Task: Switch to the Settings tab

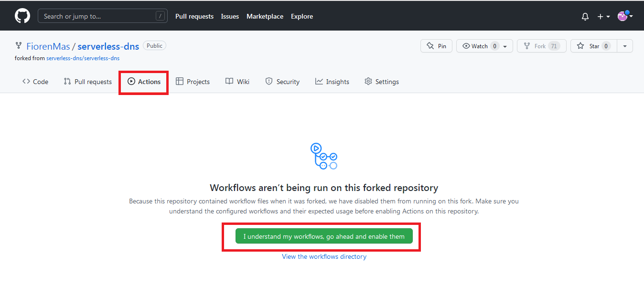Action: pyautogui.click(x=381, y=82)
